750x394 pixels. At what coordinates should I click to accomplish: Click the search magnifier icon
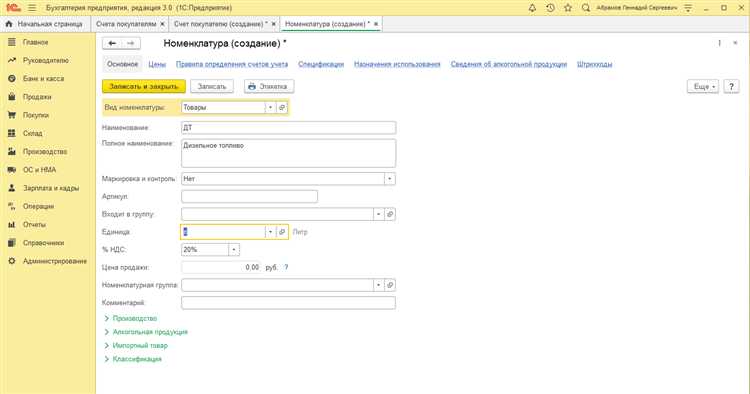click(x=585, y=8)
